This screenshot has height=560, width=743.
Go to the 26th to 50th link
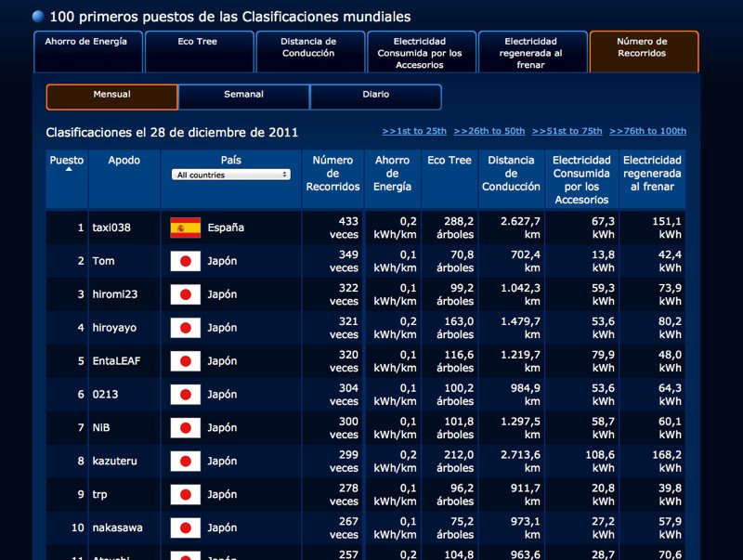[x=489, y=131]
